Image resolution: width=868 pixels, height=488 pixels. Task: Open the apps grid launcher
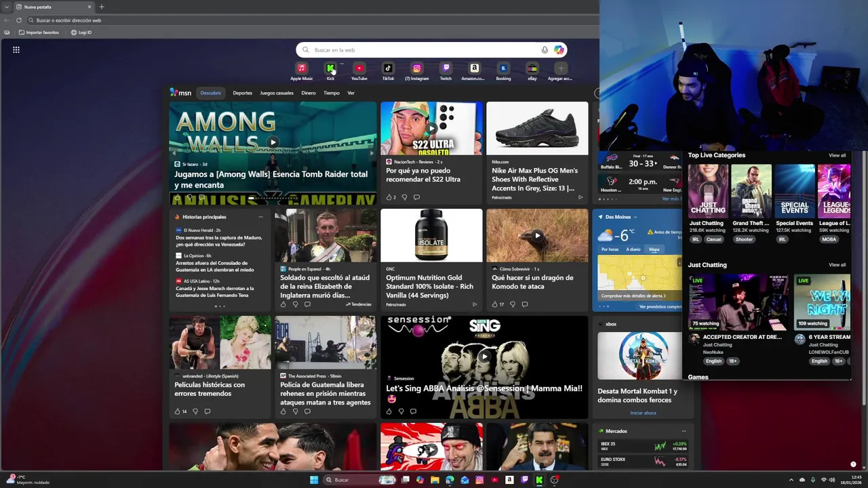tap(16, 49)
